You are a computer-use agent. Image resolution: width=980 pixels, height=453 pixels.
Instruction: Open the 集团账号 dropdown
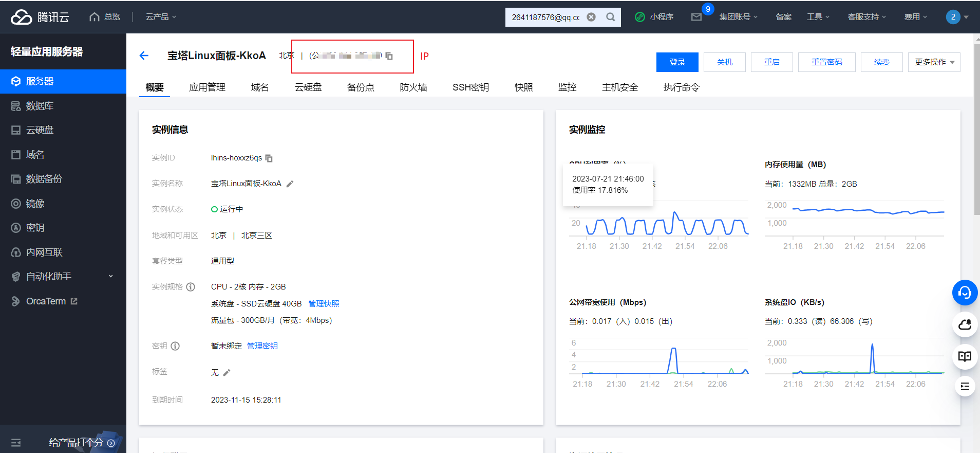tap(738, 17)
